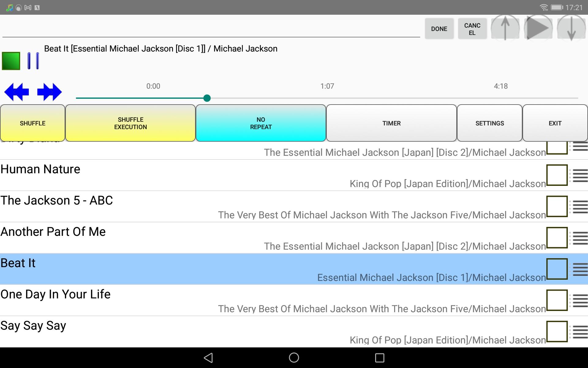Check the box for Say Say Say
Viewport: 588px width, 368px height.
[x=557, y=332]
